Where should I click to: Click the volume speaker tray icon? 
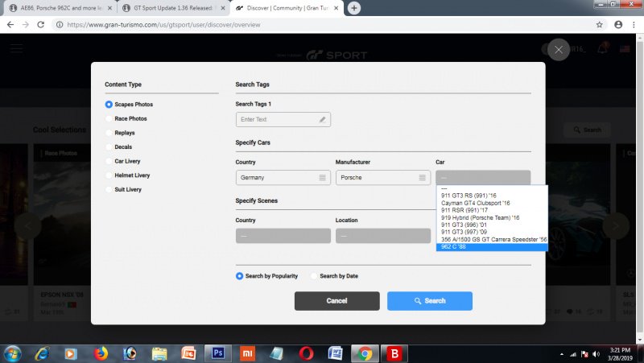596,354
